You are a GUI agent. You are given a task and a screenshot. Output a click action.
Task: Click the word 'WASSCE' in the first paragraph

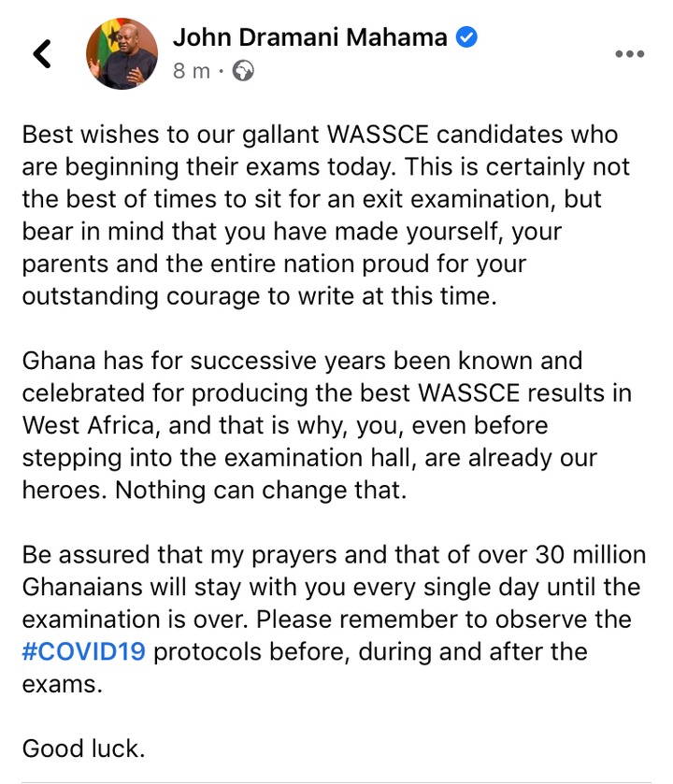[378, 135]
